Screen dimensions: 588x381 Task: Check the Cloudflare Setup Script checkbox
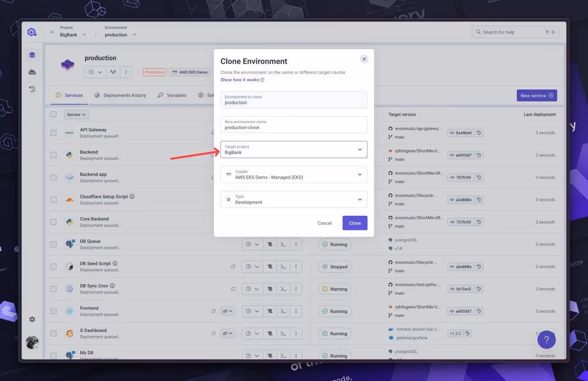click(54, 200)
